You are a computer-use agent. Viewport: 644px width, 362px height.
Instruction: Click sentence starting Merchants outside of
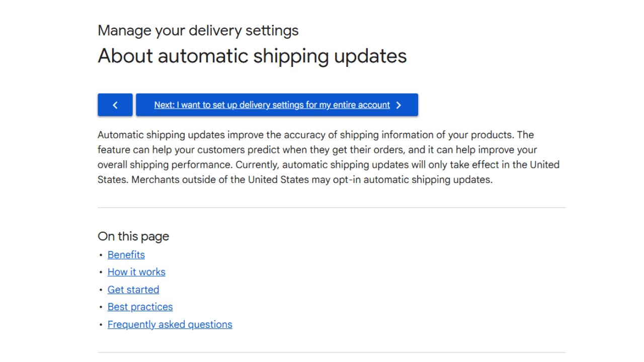click(x=312, y=179)
